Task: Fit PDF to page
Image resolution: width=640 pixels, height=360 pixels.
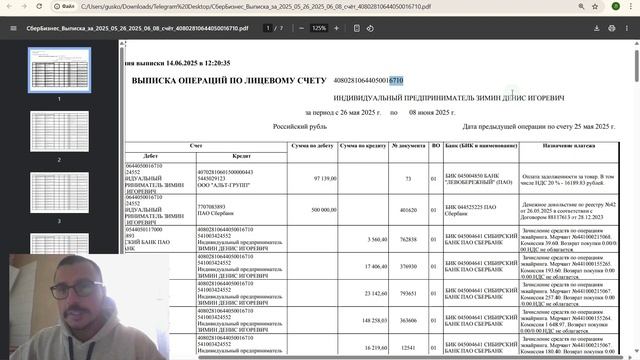Action: point(357,28)
